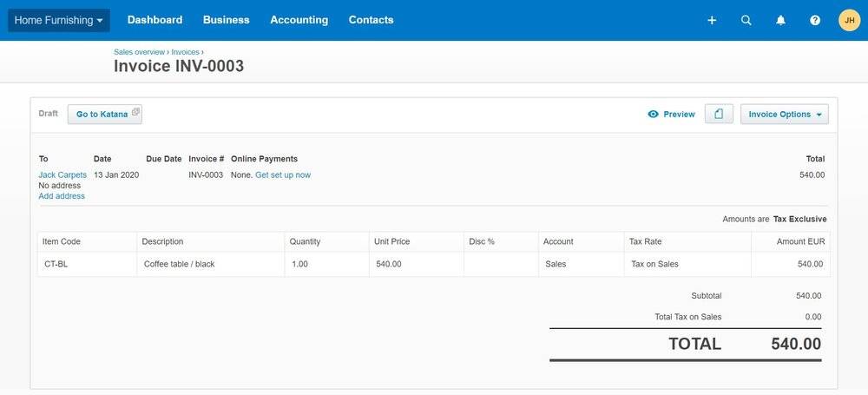Open the Business menu
Image resolution: width=868 pixels, height=395 pixels.
point(226,20)
